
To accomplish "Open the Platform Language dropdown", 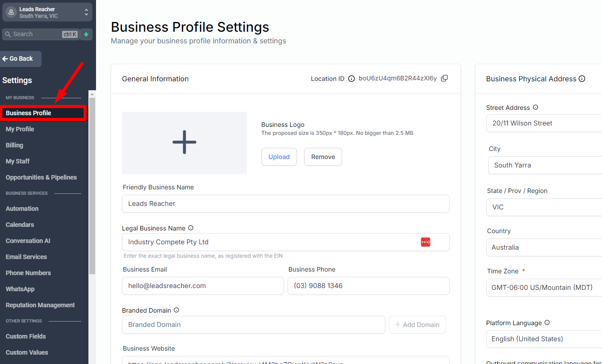I will pos(545,339).
